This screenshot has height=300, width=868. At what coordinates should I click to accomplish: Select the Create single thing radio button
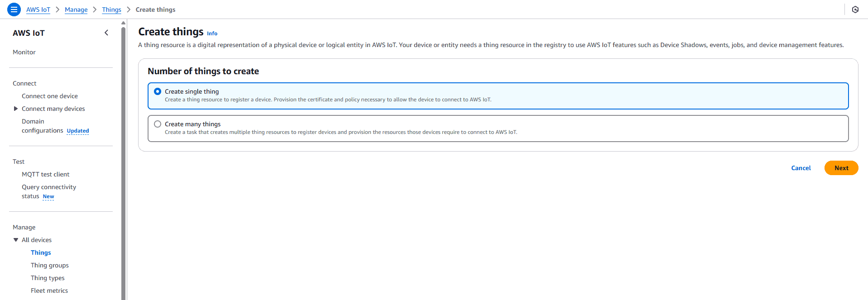coord(158,91)
